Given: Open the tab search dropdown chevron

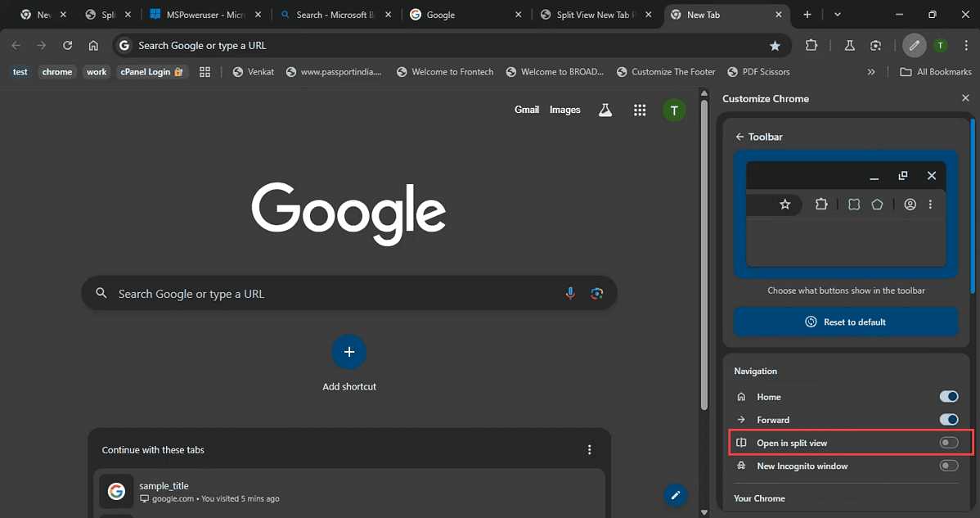Looking at the screenshot, I should tap(838, 15).
